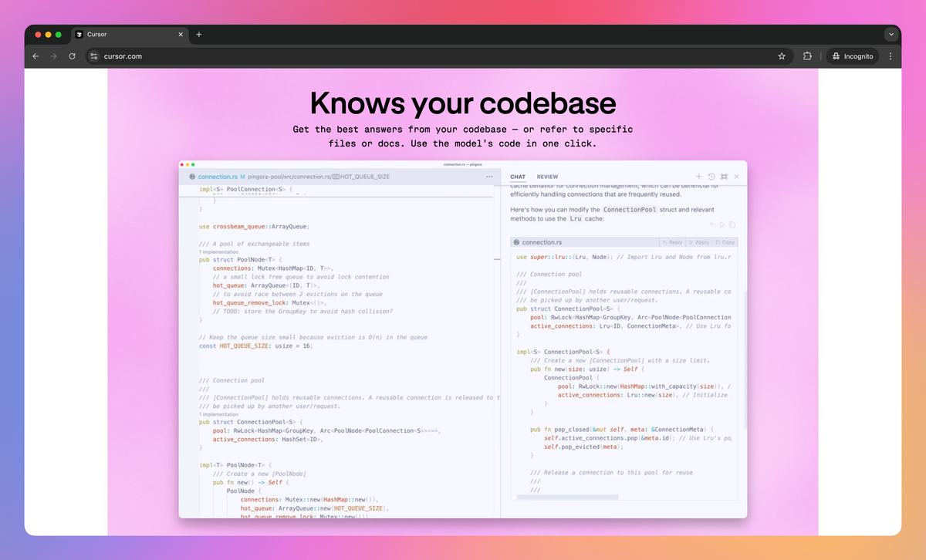The width and height of the screenshot is (926, 560).
Task: Click the browser back arrow
Action: coord(35,56)
